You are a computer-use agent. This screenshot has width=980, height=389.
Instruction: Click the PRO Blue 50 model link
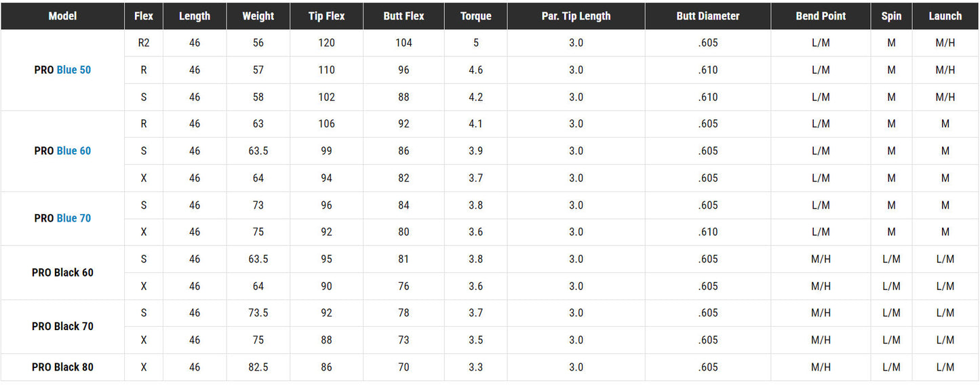(x=62, y=70)
